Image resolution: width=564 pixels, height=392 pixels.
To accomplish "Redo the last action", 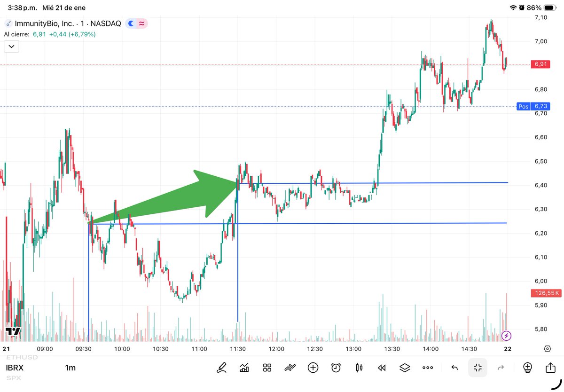I will coord(501,368).
